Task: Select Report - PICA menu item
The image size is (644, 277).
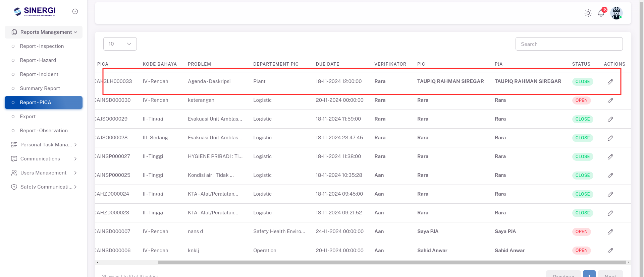Action: click(x=44, y=102)
